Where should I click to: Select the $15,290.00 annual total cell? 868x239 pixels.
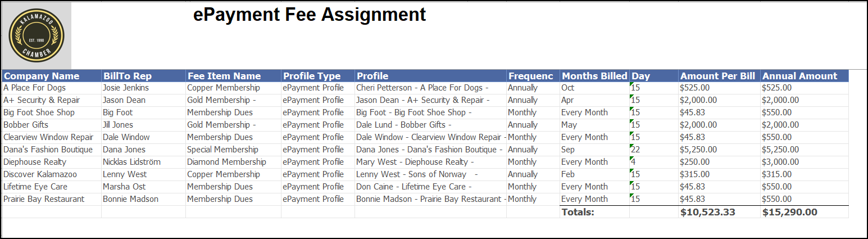[789, 212]
